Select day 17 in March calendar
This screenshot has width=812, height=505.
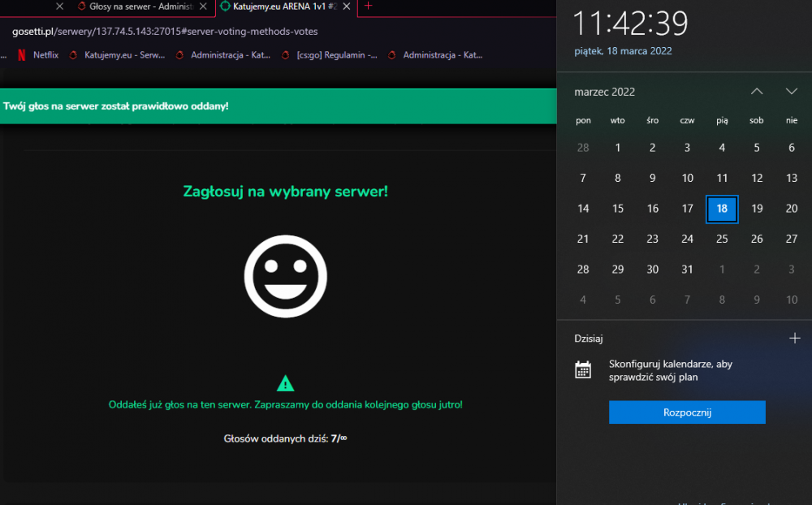pos(687,209)
